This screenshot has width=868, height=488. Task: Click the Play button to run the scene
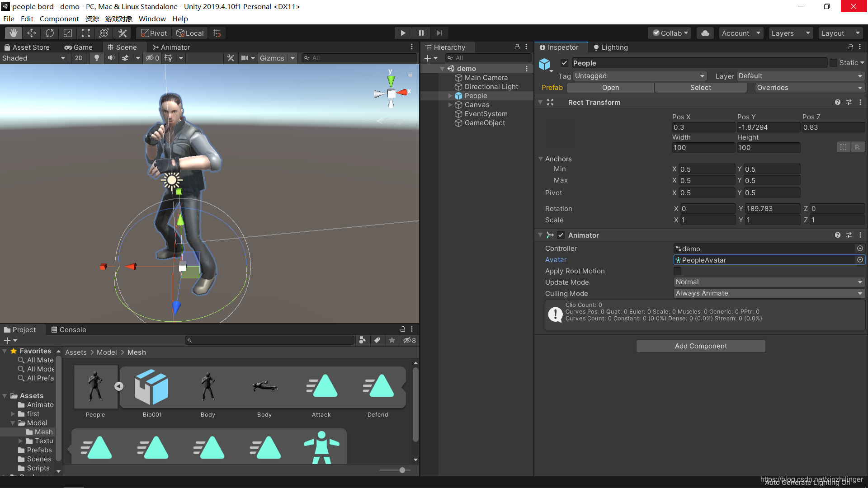pyautogui.click(x=403, y=33)
